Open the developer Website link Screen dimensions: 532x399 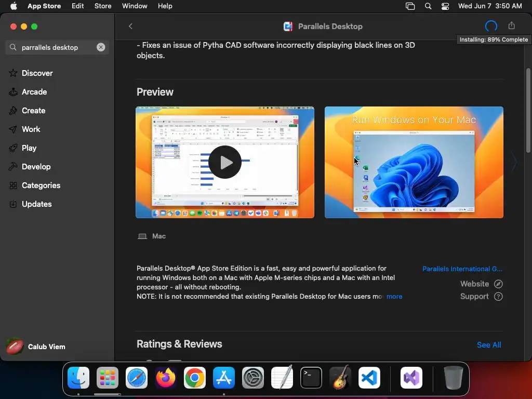[x=474, y=284]
